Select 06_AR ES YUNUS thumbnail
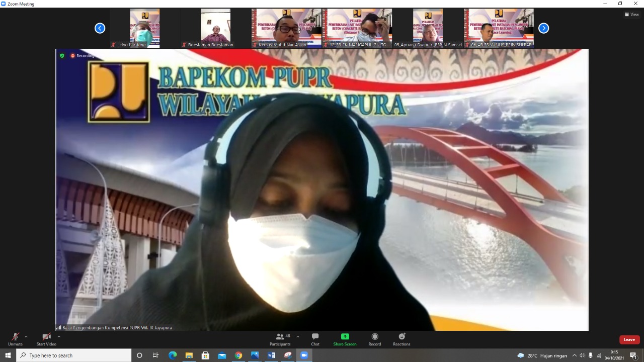Image resolution: width=644 pixels, height=362 pixels. point(499,28)
